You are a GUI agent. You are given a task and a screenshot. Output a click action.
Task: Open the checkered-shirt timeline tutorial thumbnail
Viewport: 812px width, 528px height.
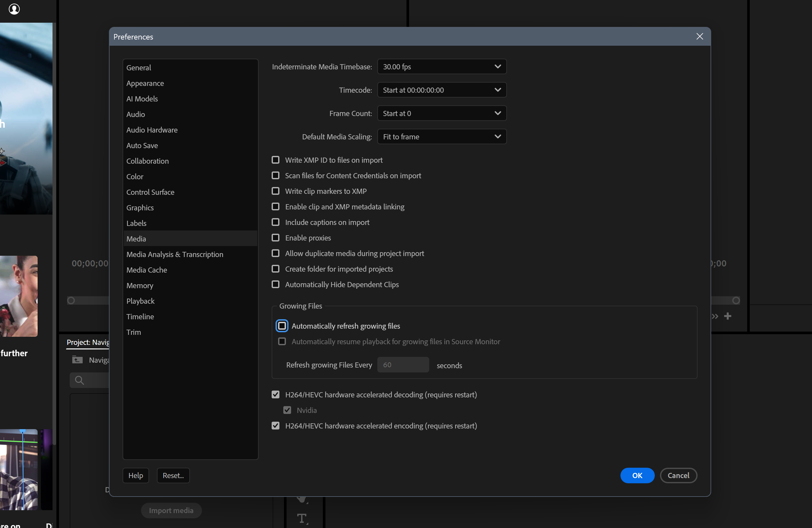(x=19, y=469)
